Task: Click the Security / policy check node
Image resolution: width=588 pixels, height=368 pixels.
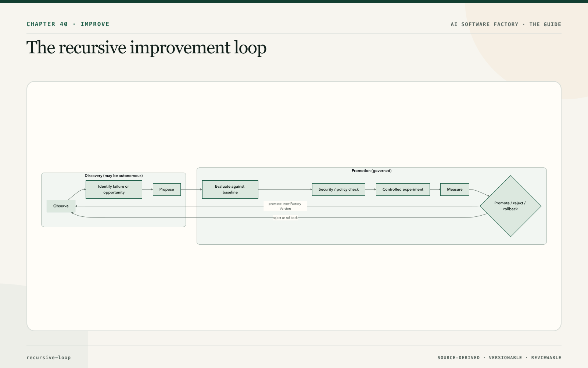Action: tap(338, 190)
